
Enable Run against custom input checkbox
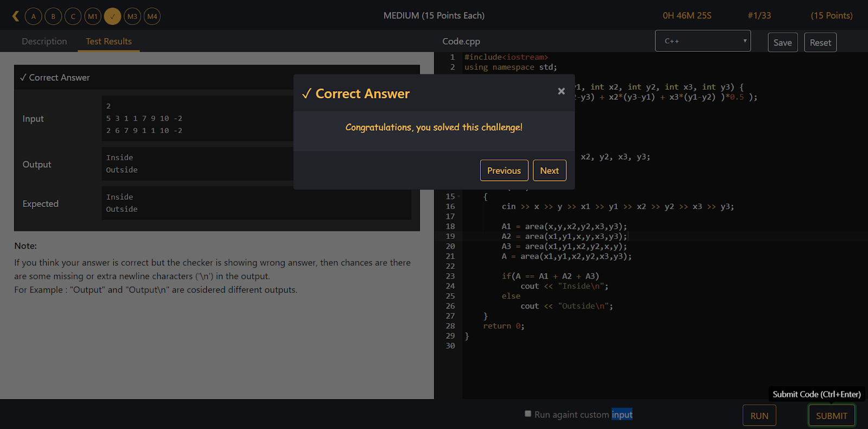(528, 414)
